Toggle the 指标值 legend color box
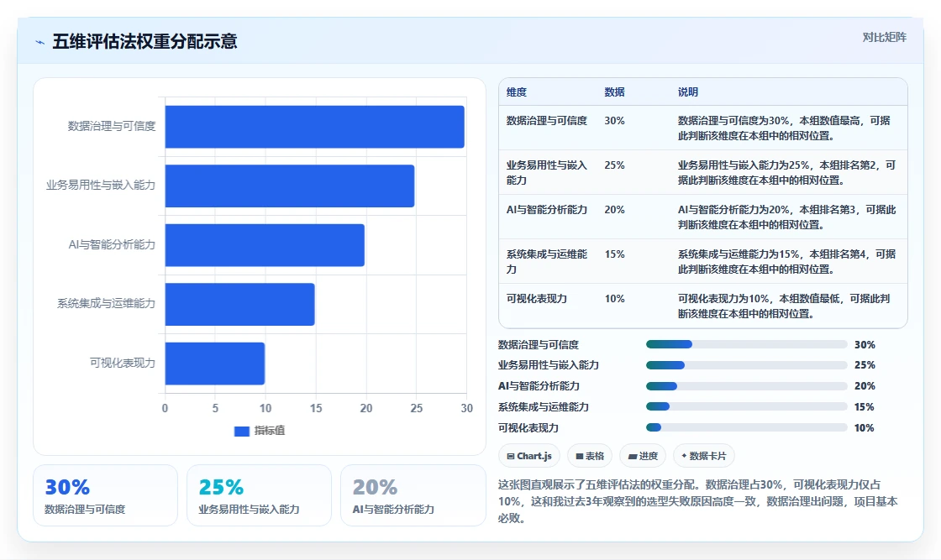 point(241,431)
